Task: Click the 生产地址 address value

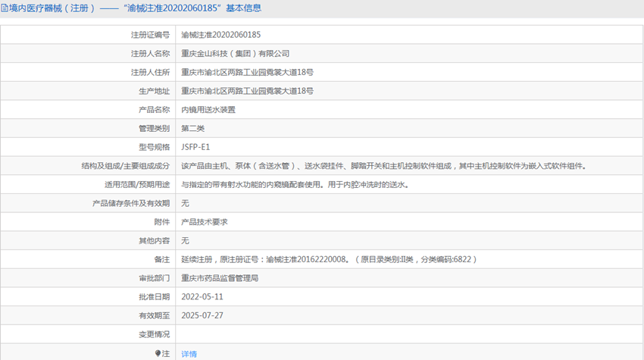Action: [247, 91]
